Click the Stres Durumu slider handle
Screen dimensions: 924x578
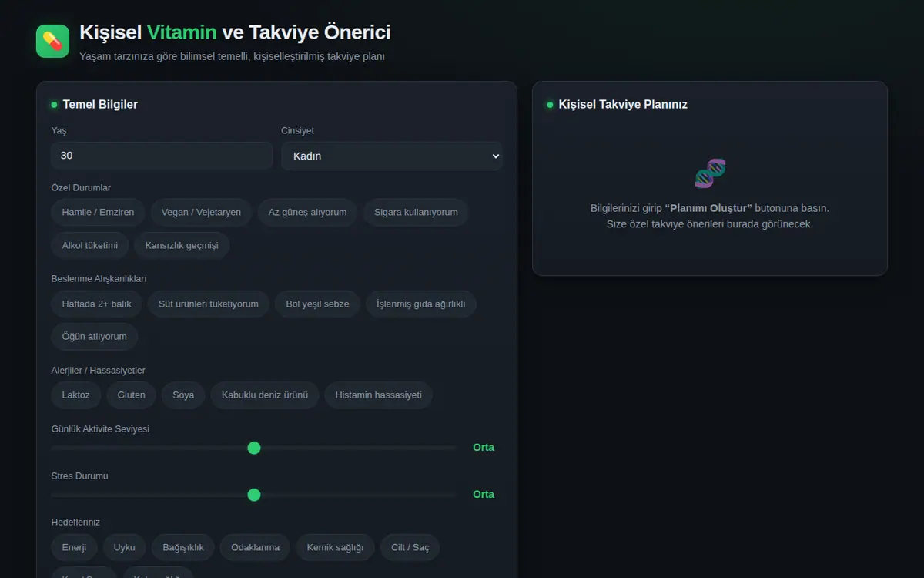(x=254, y=495)
